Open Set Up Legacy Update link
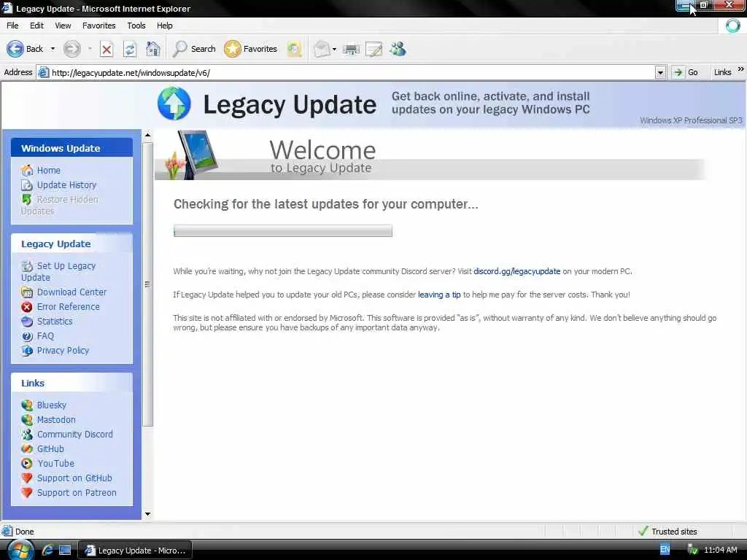 tap(58, 271)
